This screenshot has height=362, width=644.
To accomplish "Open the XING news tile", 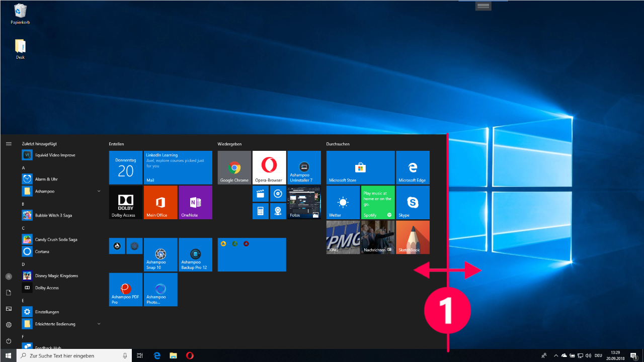I will point(343,237).
